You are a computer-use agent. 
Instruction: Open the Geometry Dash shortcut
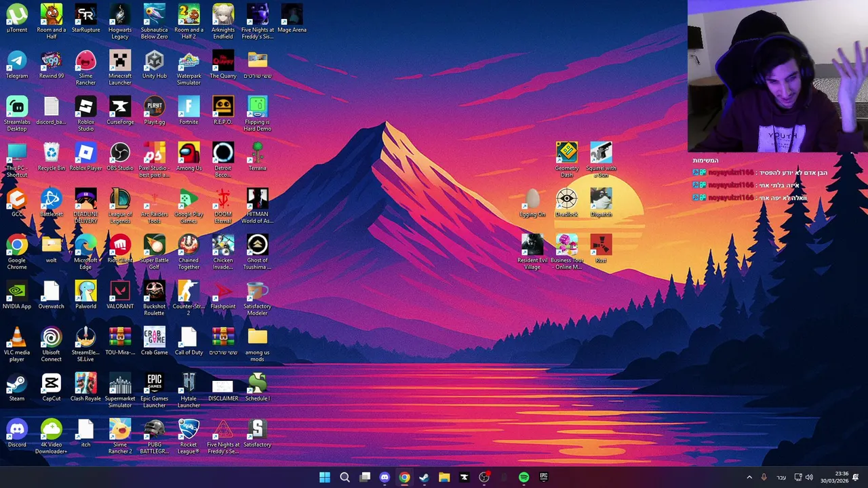(x=567, y=160)
